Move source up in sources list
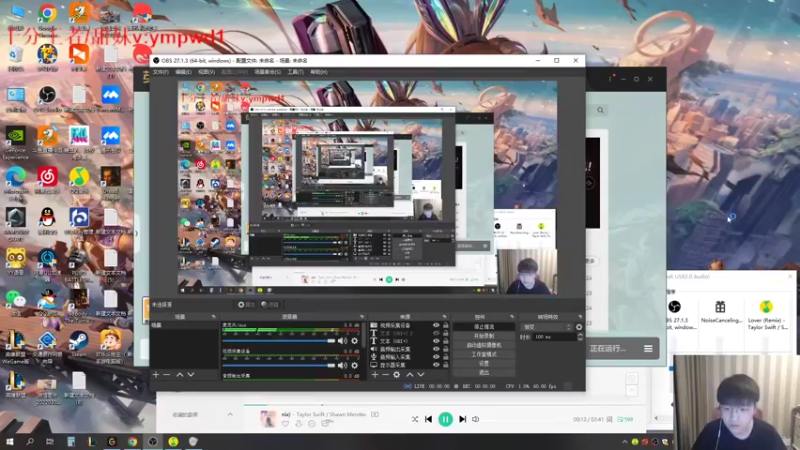The height and width of the screenshot is (450, 800). (x=410, y=374)
